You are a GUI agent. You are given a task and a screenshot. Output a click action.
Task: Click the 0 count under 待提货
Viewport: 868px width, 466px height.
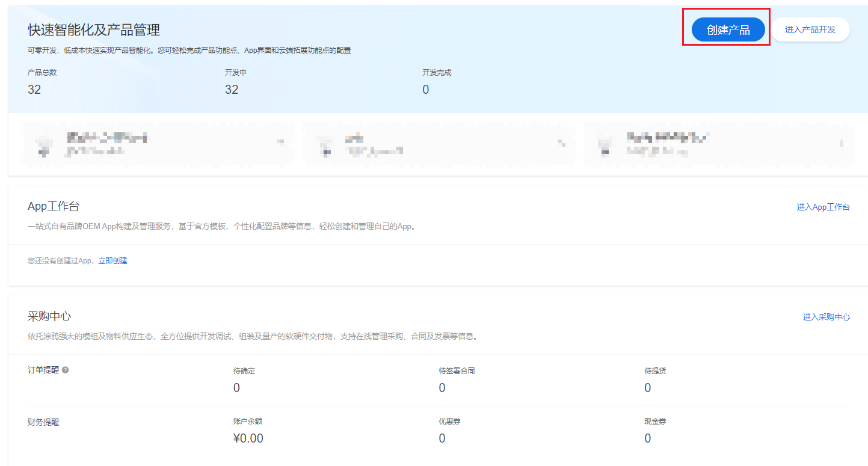click(x=648, y=388)
